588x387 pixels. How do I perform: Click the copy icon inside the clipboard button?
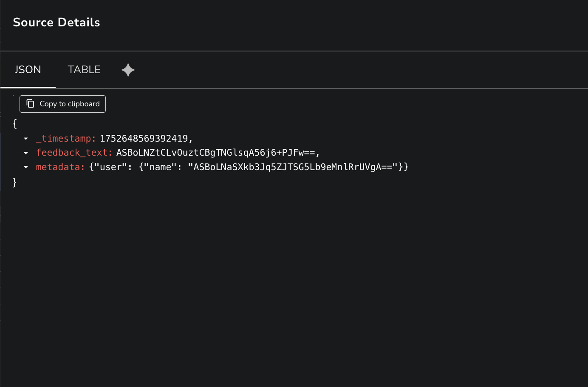point(30,103)
